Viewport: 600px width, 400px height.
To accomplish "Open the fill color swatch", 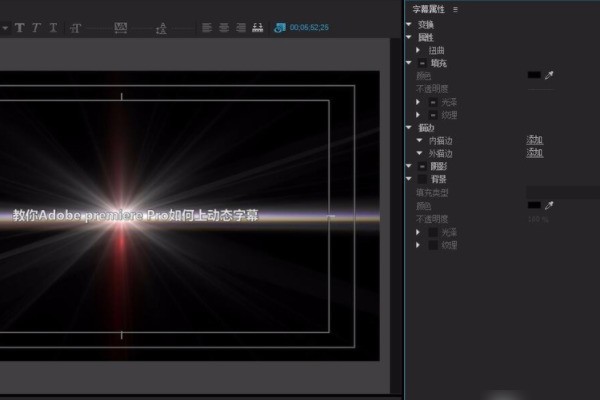I will [534, 75].
